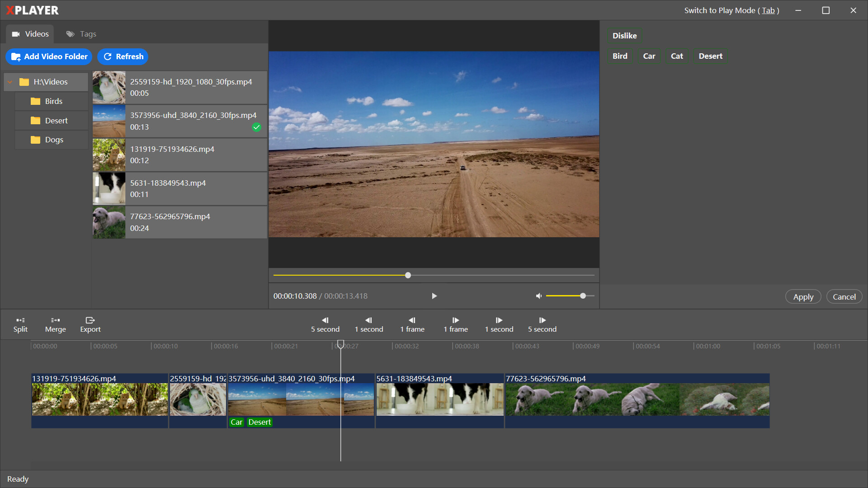Open the Birds folder
Viewport: 868px width, 488px height.
(x=53, y=101)
